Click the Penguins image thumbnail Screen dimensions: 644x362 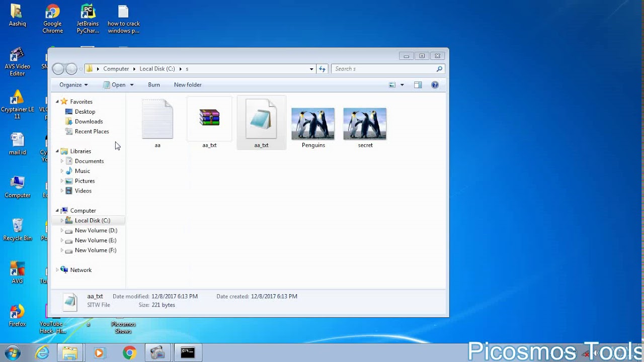(x=312, y=124)
